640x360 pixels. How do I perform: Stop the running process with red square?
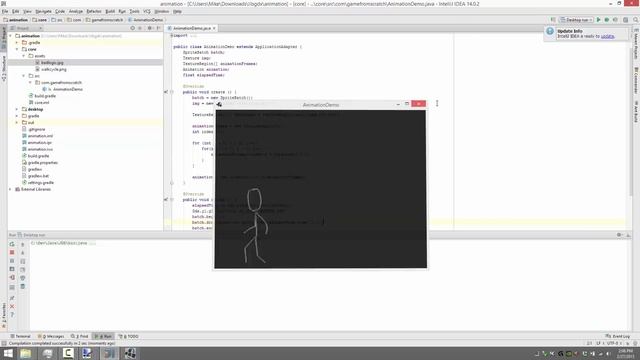[12, 252]
